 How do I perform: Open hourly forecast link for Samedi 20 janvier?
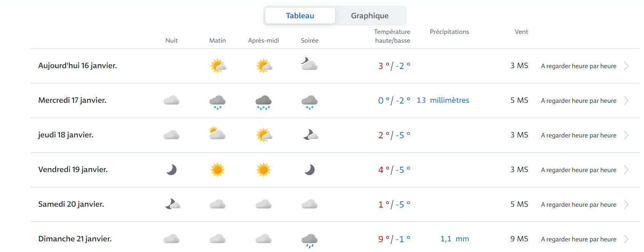(x=578, y=204)
